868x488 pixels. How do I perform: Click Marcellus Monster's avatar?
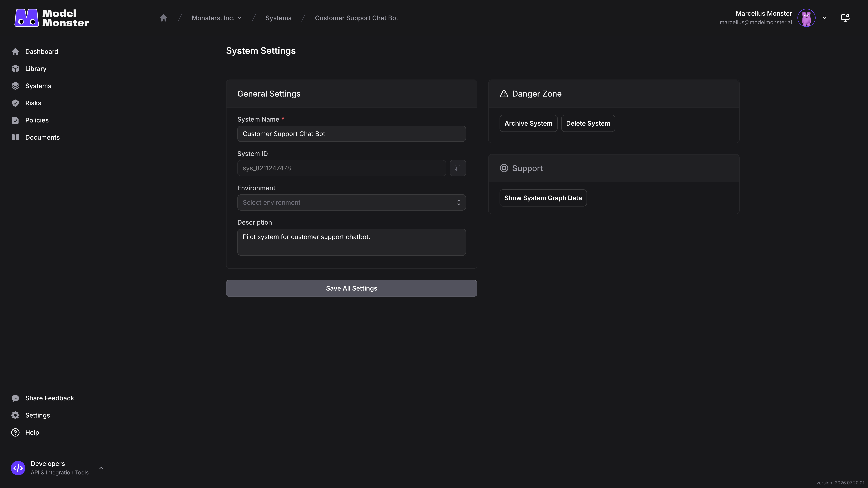click(x=806, y=18)
